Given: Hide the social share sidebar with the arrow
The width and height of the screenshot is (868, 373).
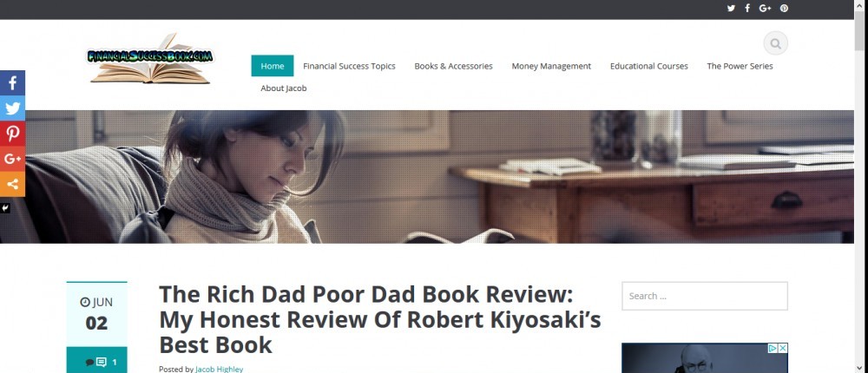Looking at the screenshot, I should coord(5,208).
